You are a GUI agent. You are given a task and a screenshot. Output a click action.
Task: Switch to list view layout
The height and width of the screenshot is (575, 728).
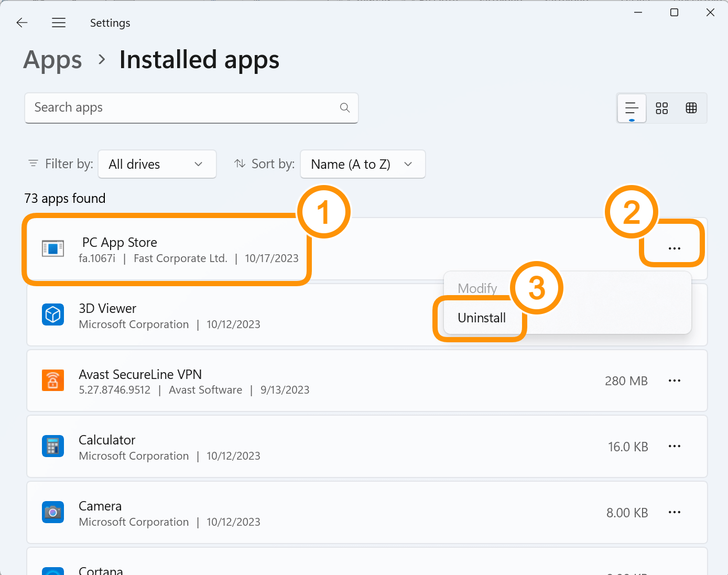[x=632, y=108]
